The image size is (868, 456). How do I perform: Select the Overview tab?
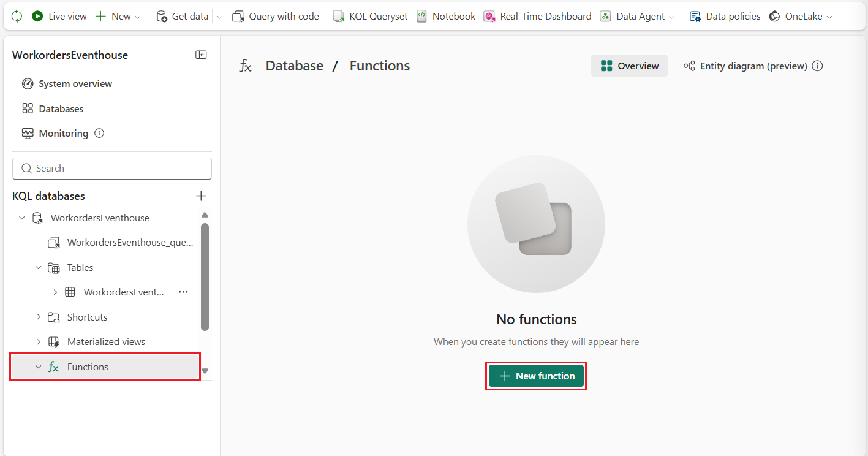coord(629,66)
